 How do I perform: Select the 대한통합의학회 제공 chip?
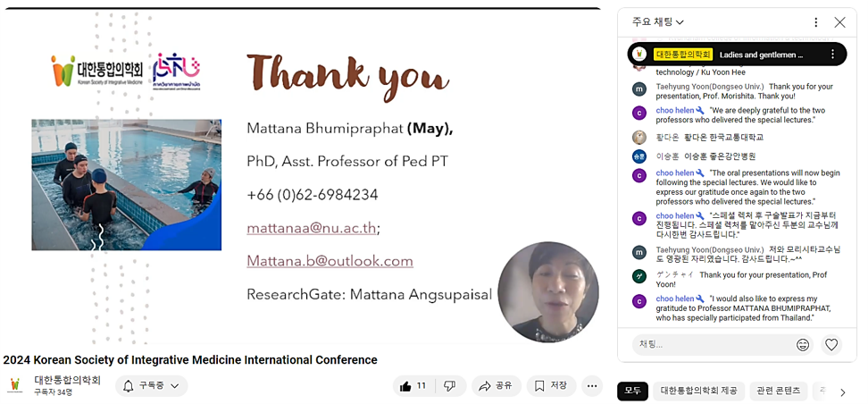click(698, 391)
